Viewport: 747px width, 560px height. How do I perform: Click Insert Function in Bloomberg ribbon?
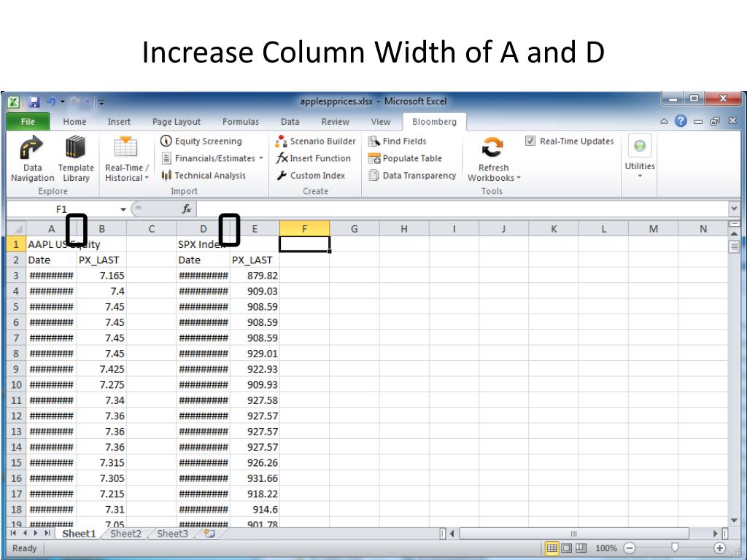pos(314,158)
